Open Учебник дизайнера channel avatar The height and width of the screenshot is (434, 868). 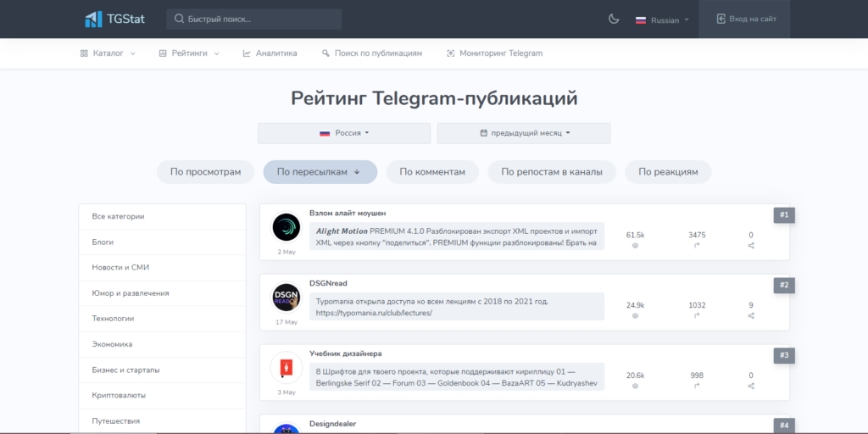[x=287, y=368]
